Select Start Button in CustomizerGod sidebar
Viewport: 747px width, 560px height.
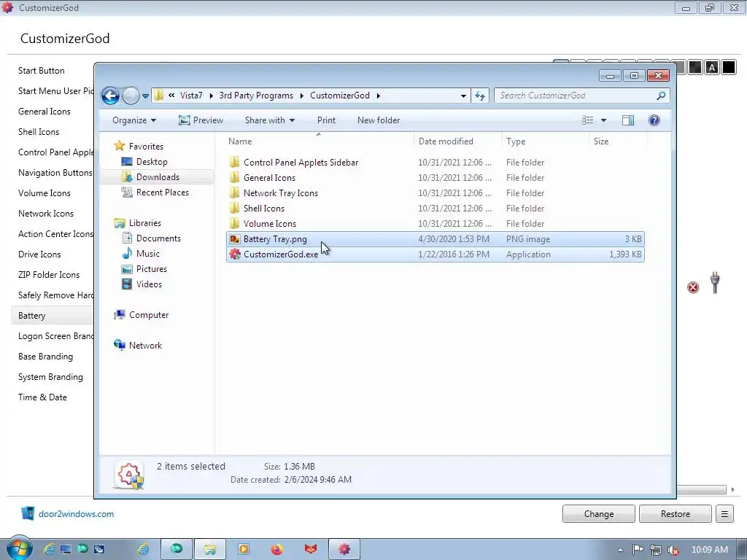pos(42,71)
